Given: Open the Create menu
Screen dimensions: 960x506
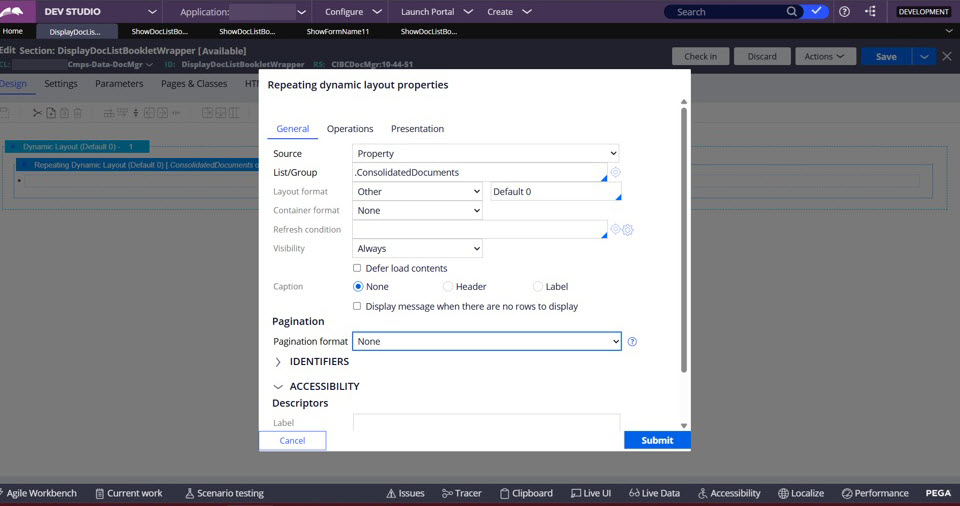Looking at the screenshot, I should 509,12.
